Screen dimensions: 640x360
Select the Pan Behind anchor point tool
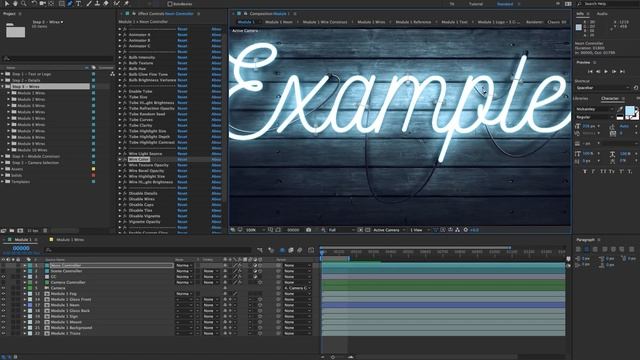[x=51, y=4]
